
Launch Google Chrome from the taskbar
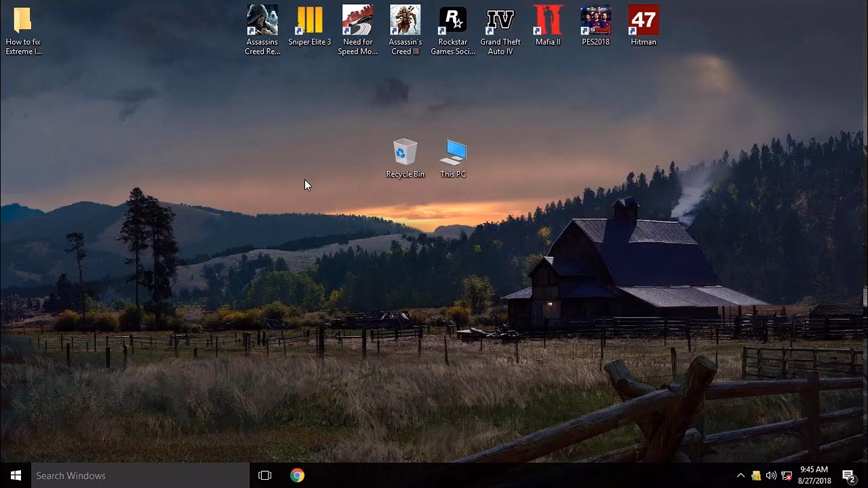click(x=297, y=475)
